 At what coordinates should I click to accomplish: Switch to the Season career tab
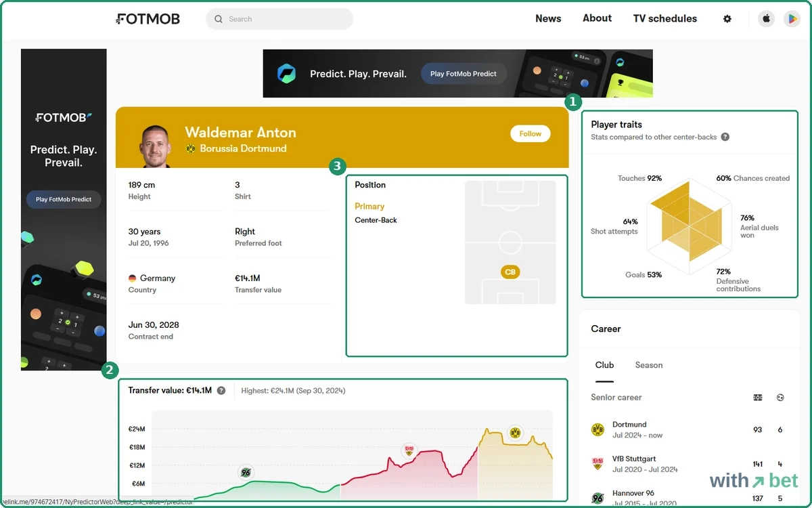pos(649,365)
